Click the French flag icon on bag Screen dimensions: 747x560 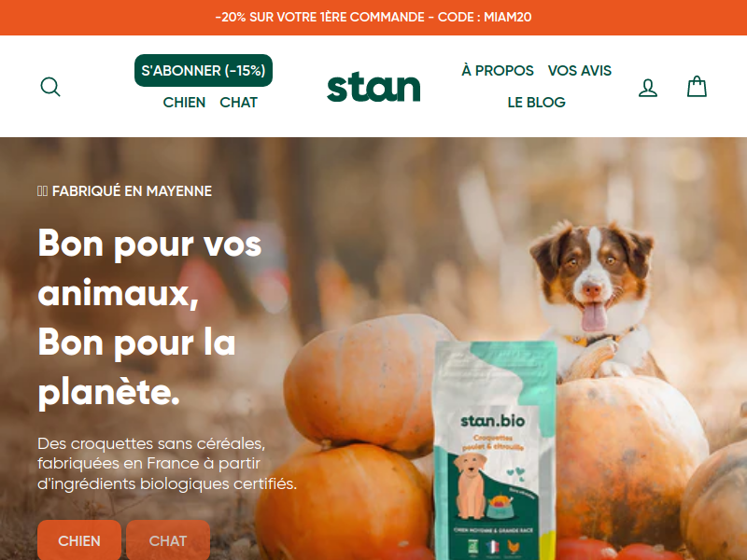(x=493, y=546)
